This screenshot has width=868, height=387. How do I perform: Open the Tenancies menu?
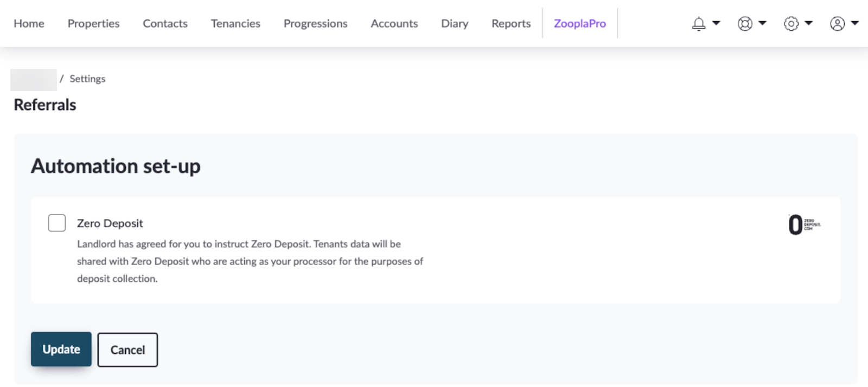pos(235,23)
